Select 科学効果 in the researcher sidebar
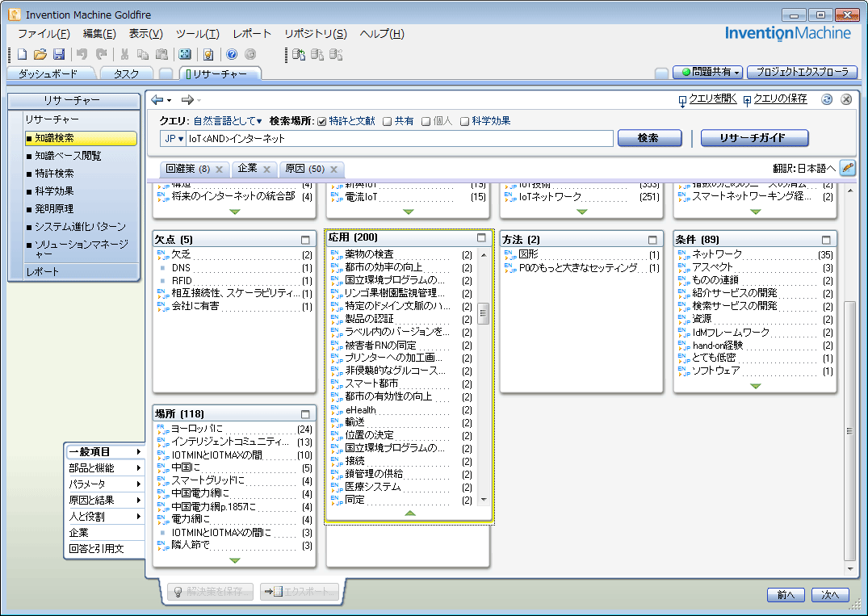The image size is (868, 616). click(x=54, y=191)
